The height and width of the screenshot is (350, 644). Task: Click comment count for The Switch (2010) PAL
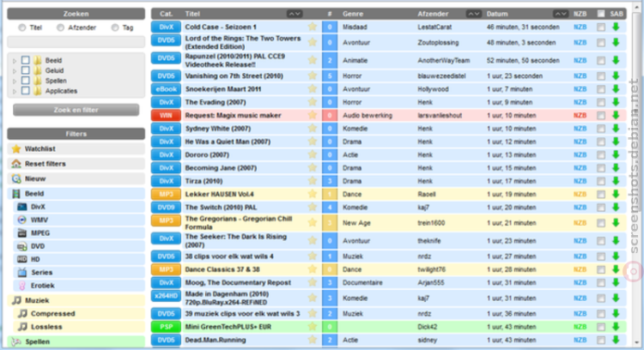coord(330,208)
